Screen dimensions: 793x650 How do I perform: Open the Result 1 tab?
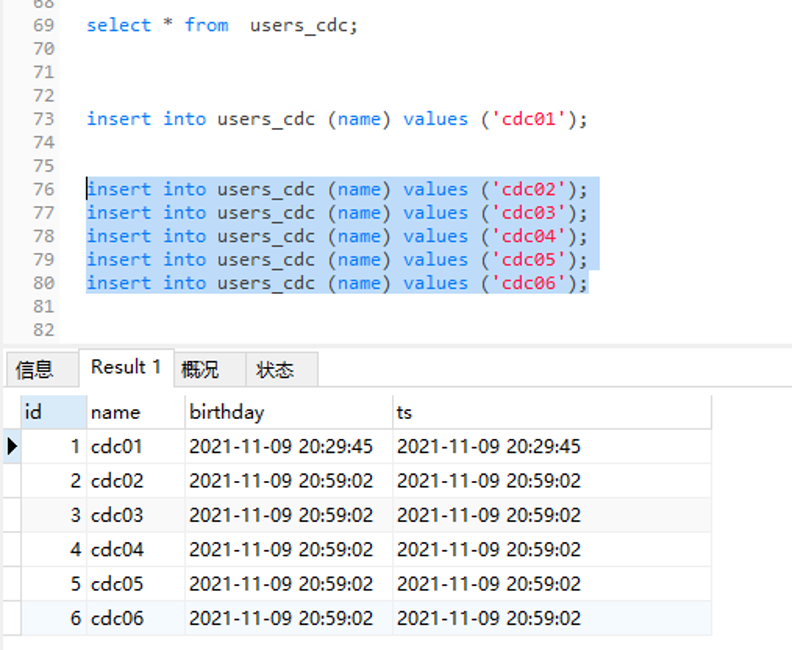click(x=126, y=368)
